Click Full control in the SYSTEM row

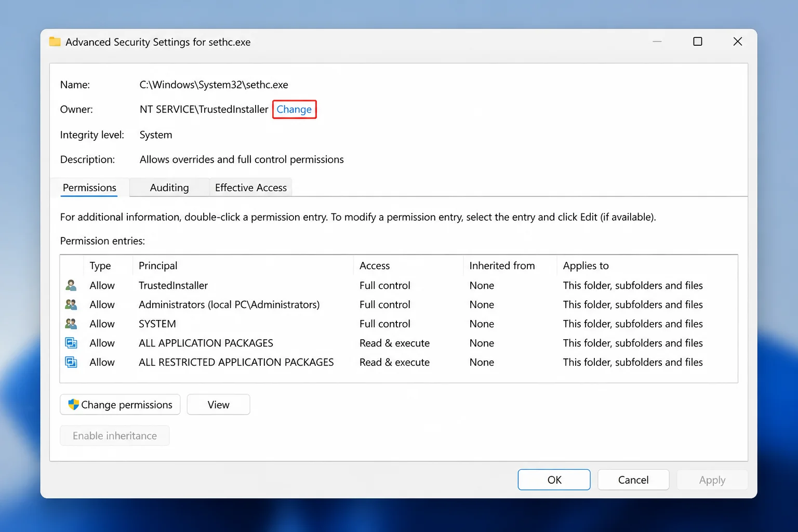(x=385, y=324)
